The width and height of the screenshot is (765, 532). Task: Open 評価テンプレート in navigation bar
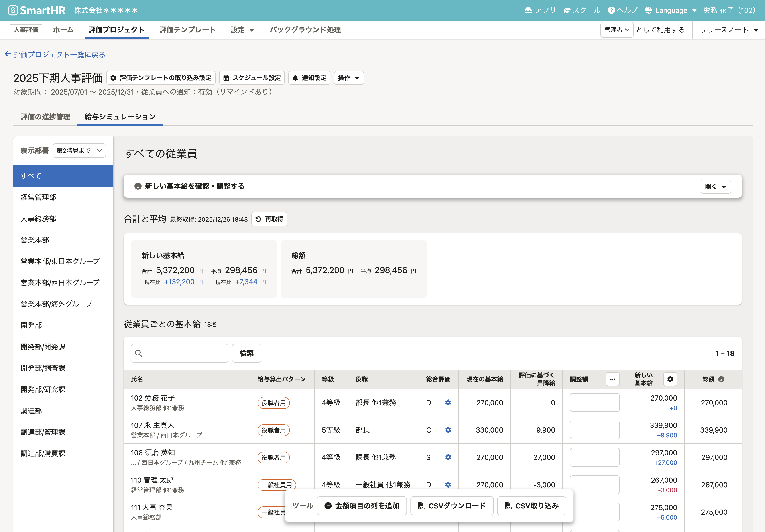tap(187, 30)
